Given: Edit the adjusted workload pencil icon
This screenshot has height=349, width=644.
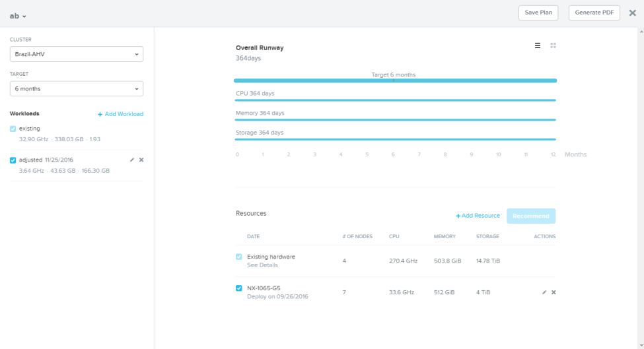Looking at the screenshot, I should (132, 160).
